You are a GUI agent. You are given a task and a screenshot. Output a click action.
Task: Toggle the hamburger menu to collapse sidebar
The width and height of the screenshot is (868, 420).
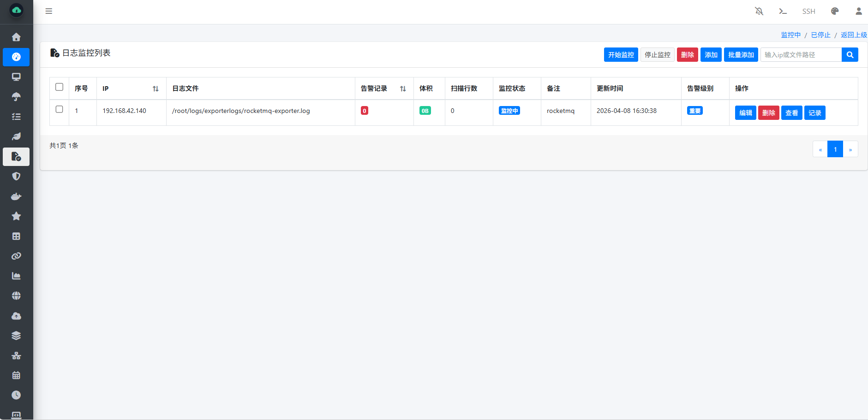[x=49, y=11]
